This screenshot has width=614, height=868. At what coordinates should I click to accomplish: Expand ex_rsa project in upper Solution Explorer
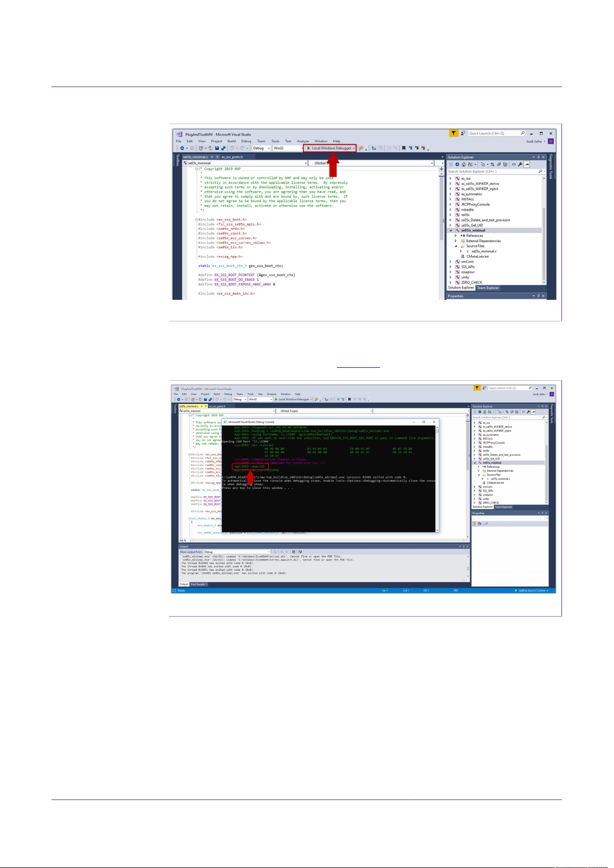pyautogui.click(x=450, y=179)
